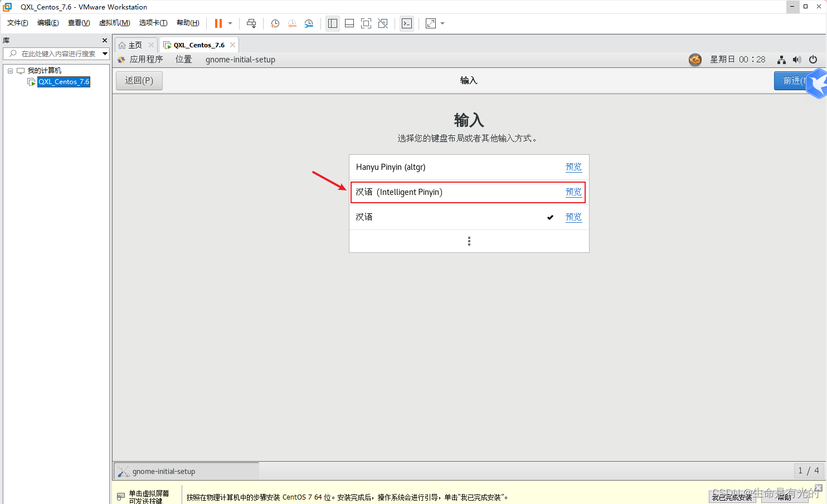Pause the virtual machine
Viewport: 827px width, 504px height.
pos(218,23)
